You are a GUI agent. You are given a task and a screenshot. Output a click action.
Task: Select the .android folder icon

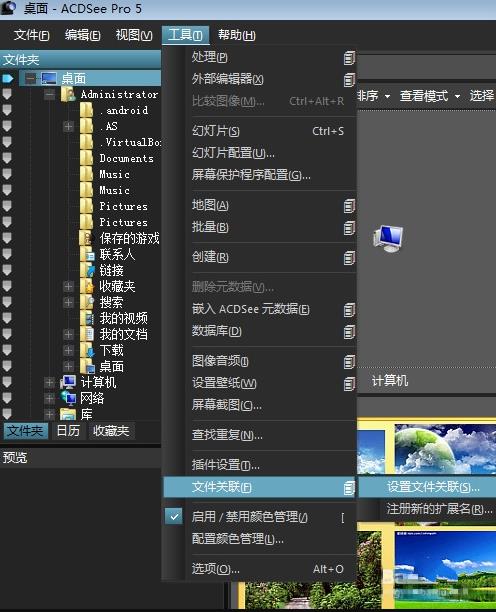[86, 110]
